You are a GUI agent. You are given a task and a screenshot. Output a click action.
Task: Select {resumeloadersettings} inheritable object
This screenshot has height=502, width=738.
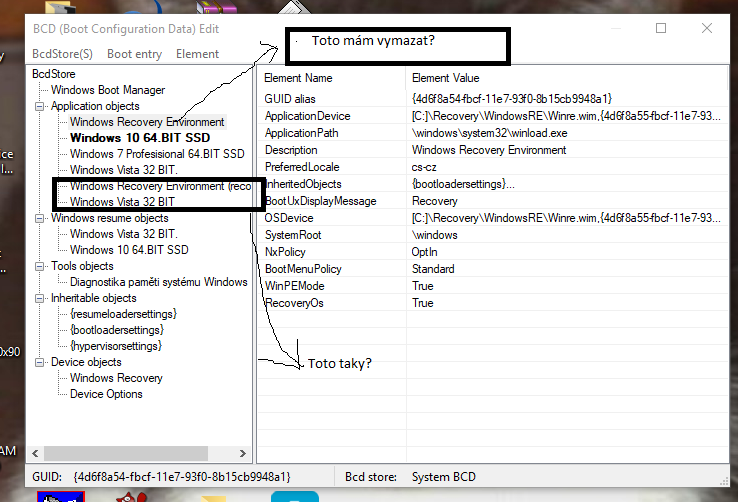123,314
